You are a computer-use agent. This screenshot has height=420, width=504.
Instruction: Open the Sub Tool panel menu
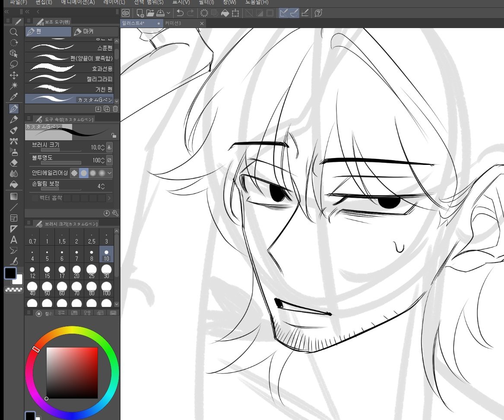[x=29, y=21]
